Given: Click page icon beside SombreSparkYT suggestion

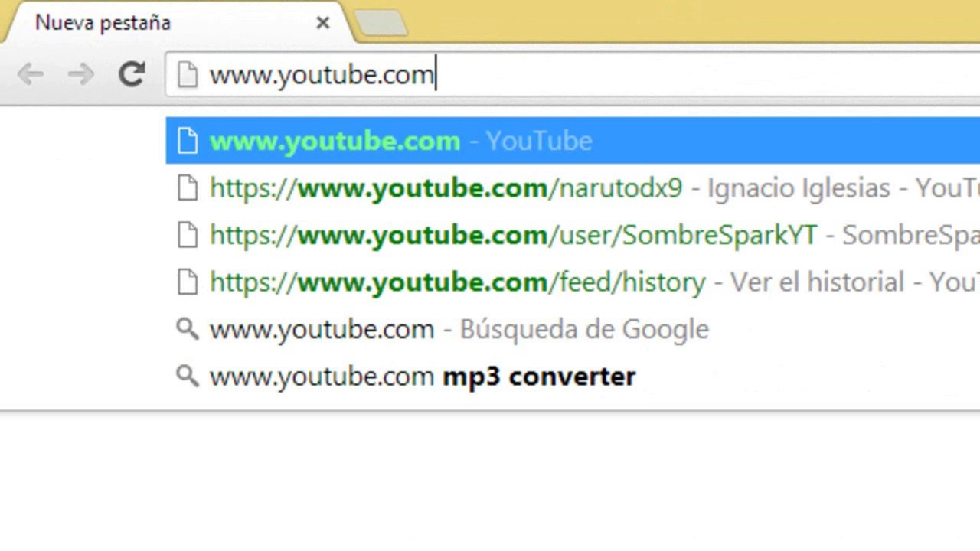Looking at the screenshot, I should pyautogui.click(x=188, y=236).
